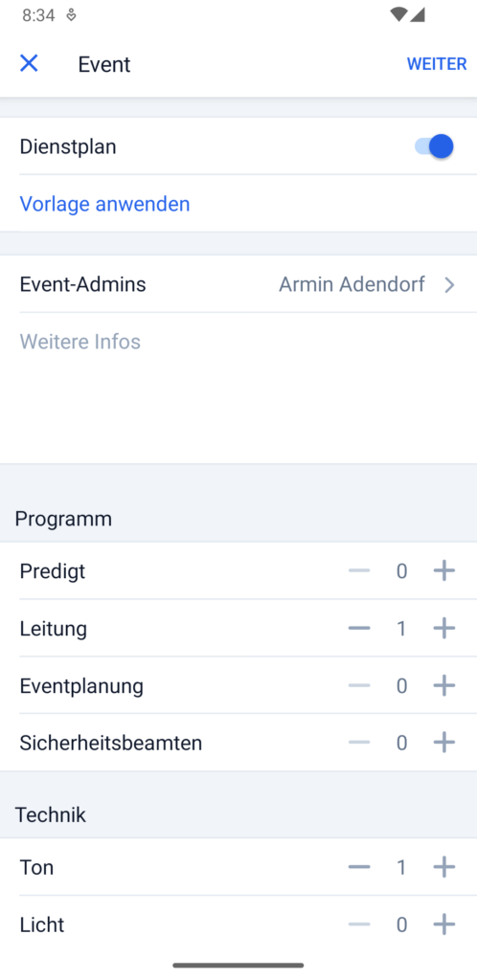Add one to Eventplanung using plus icon
477x980 pixels.
coord(443,685)
